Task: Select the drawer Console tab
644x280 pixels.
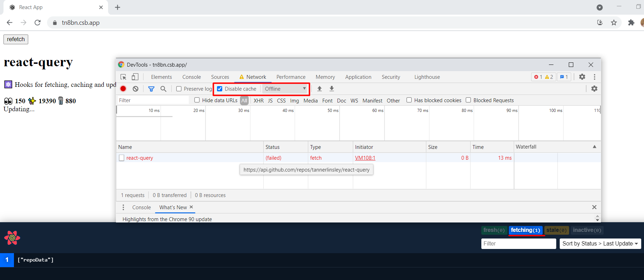Action: pos(141,207)
